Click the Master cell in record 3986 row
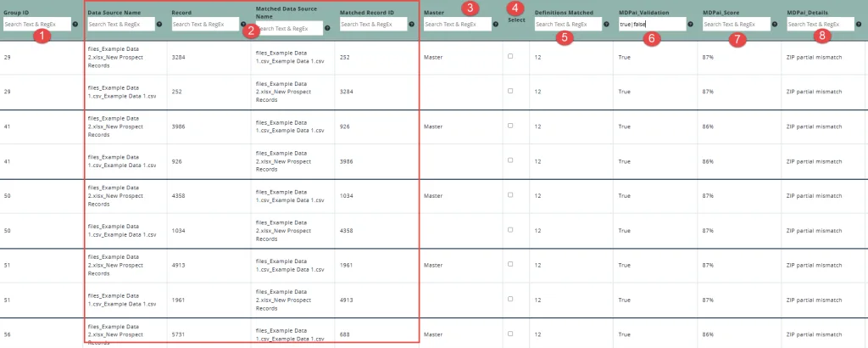 [433, 126]
